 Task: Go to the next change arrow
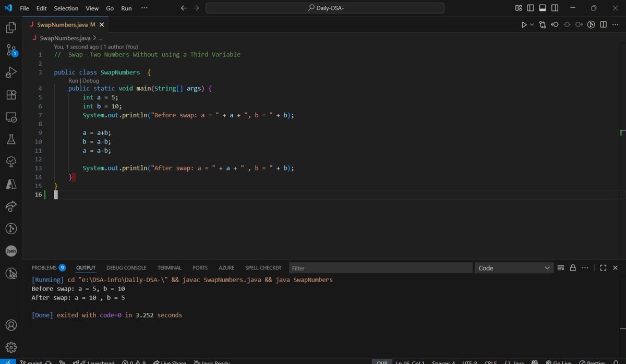[579, 25]
